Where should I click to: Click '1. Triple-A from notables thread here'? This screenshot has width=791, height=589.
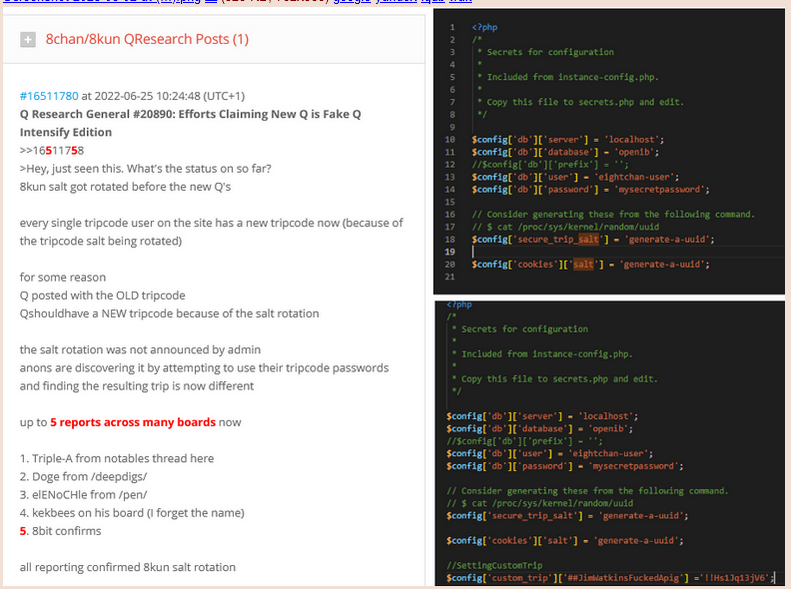(117, 458)
